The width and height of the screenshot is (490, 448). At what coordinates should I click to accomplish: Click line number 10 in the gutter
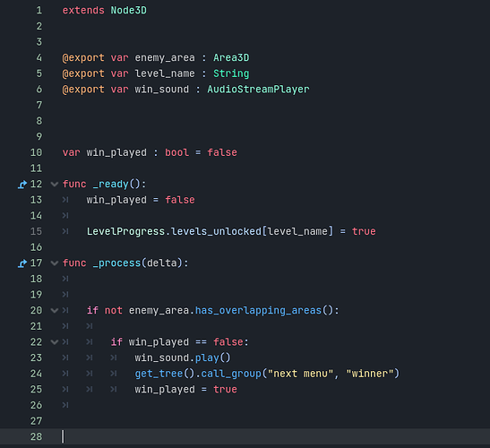[36, 152]
